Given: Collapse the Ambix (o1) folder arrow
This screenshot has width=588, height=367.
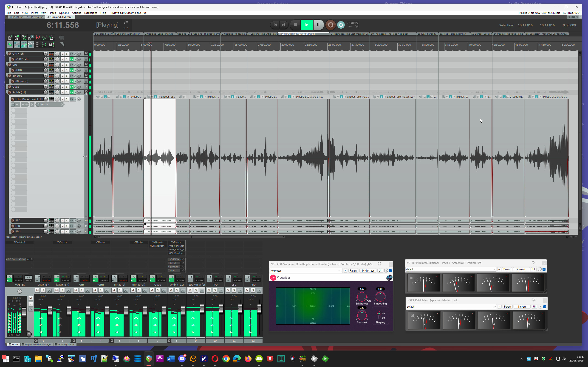Looking at the screenshot, I should point(86,92).
